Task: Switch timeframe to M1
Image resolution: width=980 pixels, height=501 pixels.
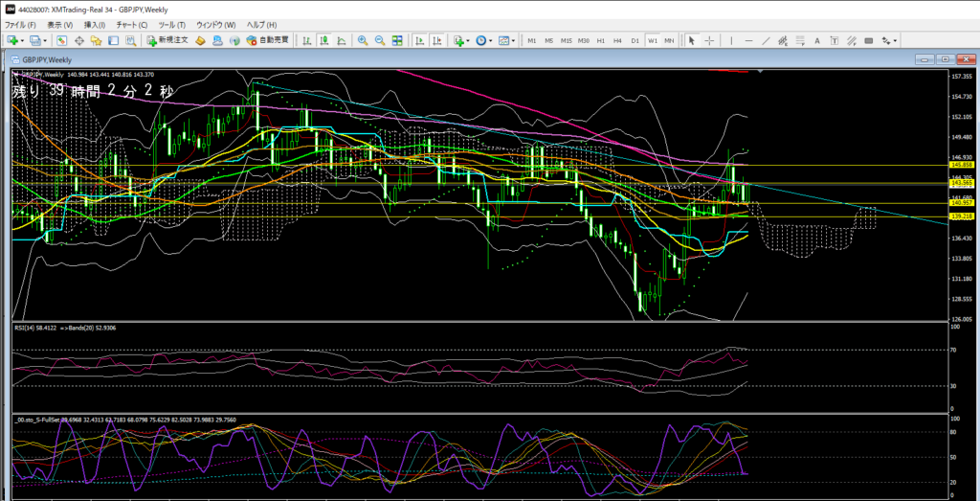Action: coord(532,40)
